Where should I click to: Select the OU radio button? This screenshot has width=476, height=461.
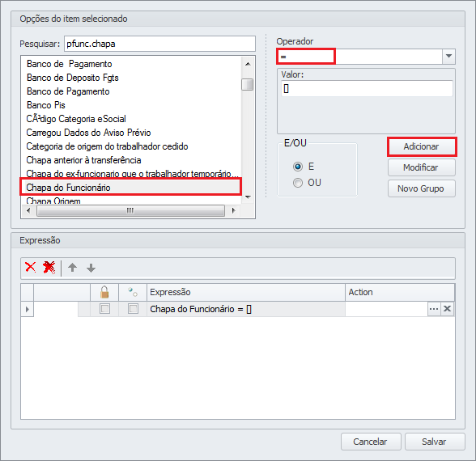point(298,183)
